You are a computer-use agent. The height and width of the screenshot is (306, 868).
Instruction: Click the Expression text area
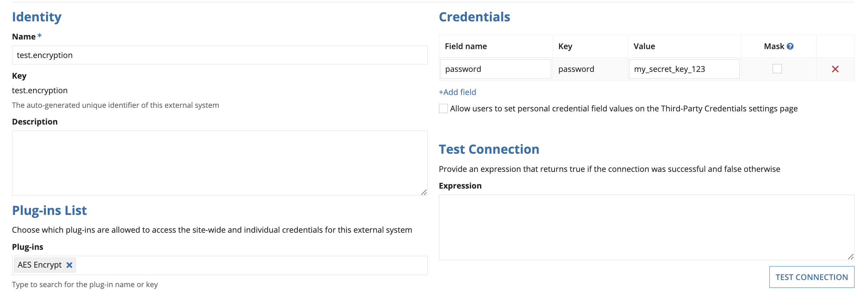pyautogui.click(x=646, y=227)
